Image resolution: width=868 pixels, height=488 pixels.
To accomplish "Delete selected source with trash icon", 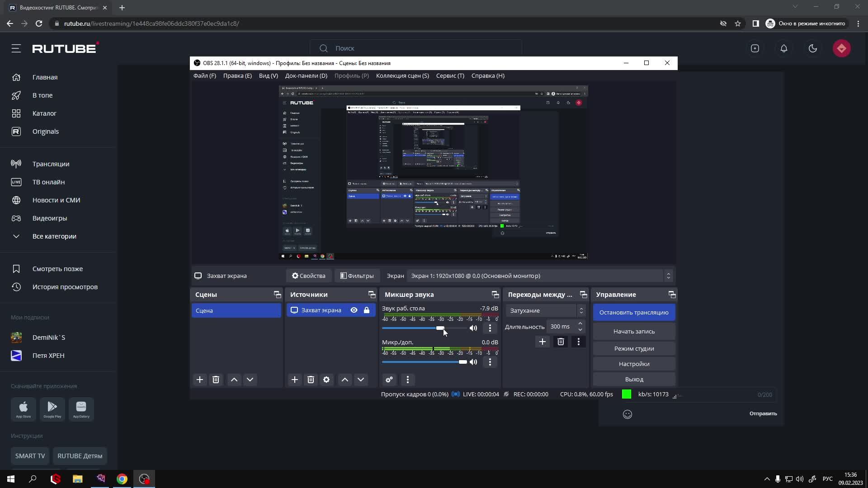I will click(x=311, y=380).
